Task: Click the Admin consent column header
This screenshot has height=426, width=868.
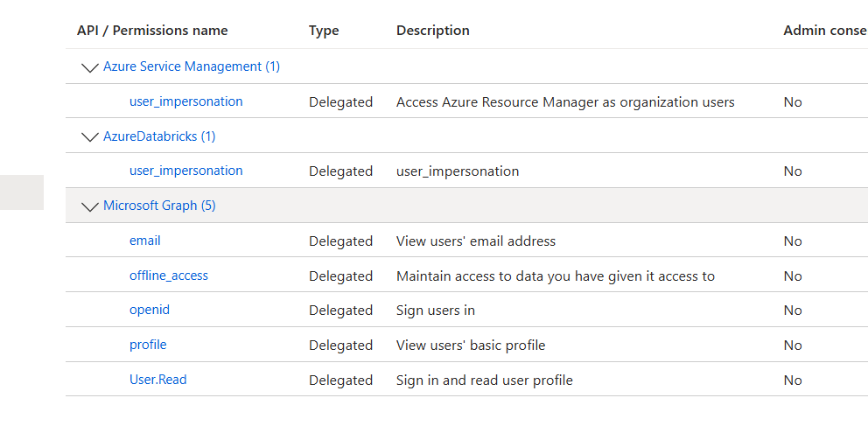Action: tap(824, 31)
